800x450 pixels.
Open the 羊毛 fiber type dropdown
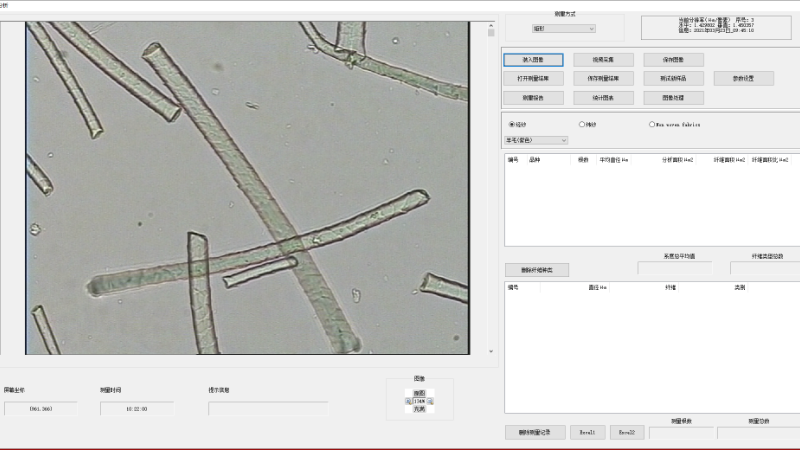536,140
